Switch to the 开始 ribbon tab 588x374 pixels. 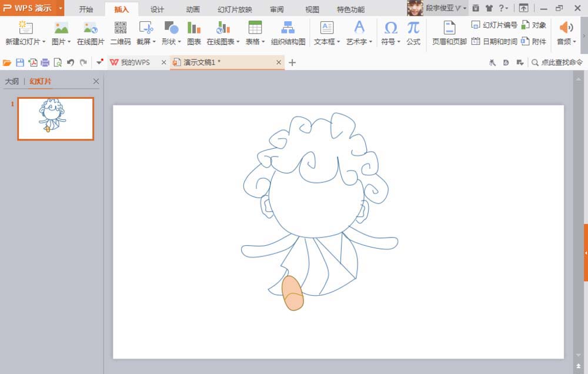point(86,9)
